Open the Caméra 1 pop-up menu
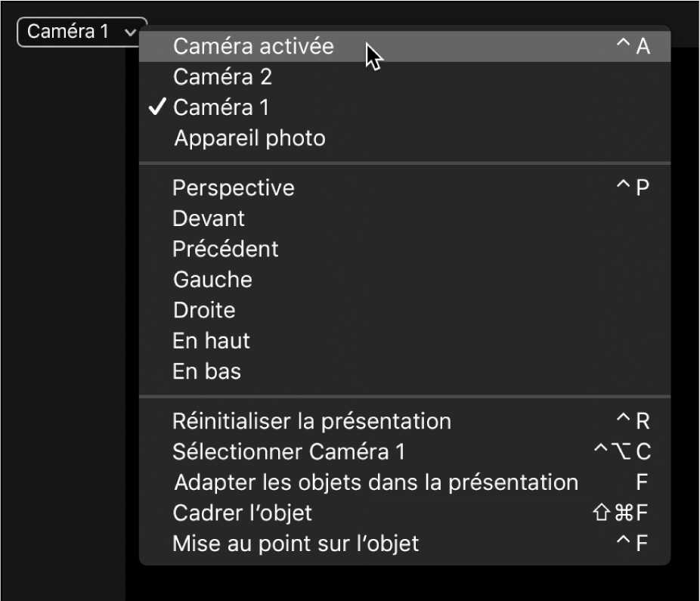 point(74,31)
